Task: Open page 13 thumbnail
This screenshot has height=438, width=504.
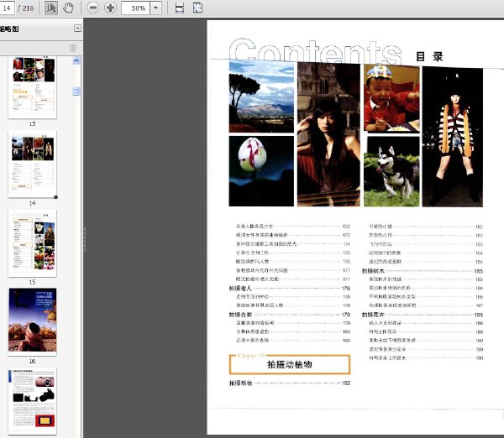Action: 33,87
